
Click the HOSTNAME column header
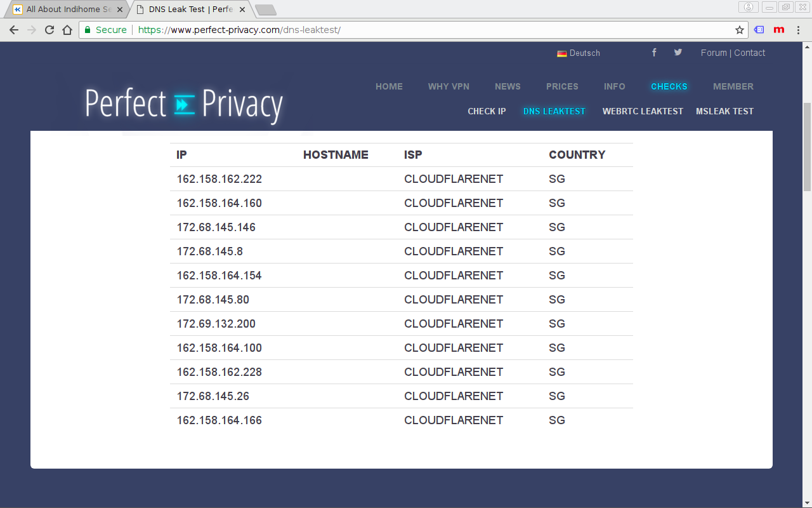336,155
